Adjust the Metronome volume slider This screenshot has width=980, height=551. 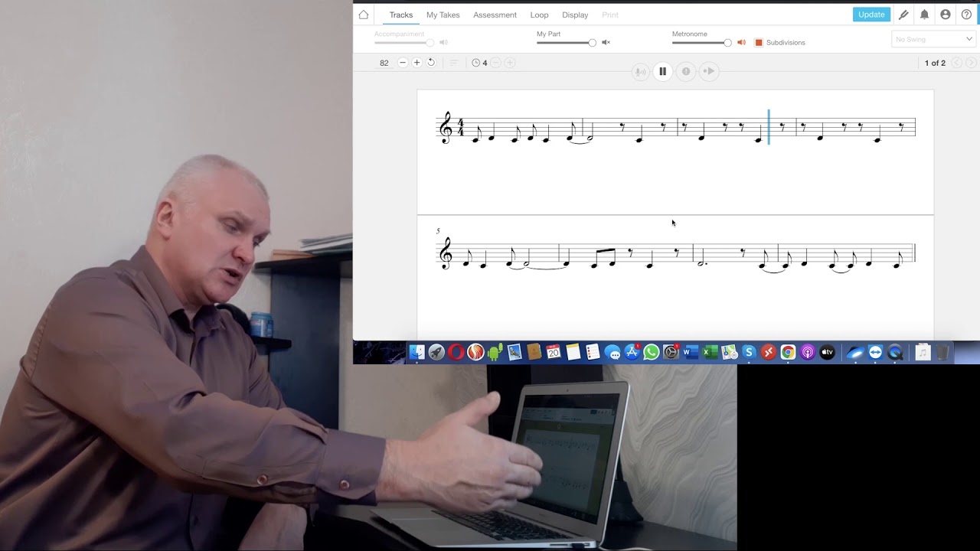[702, 43]
